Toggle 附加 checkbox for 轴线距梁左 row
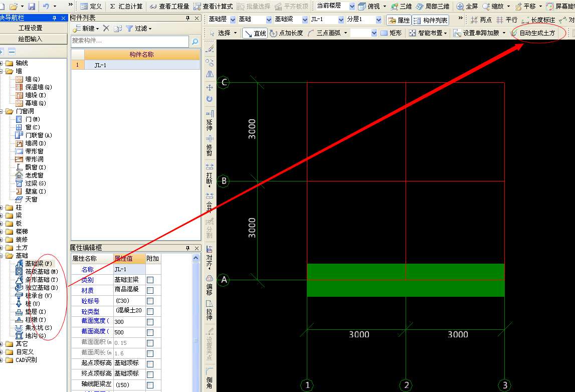The height and width of the screenshot is (392, 575). (x=150, y=385)
